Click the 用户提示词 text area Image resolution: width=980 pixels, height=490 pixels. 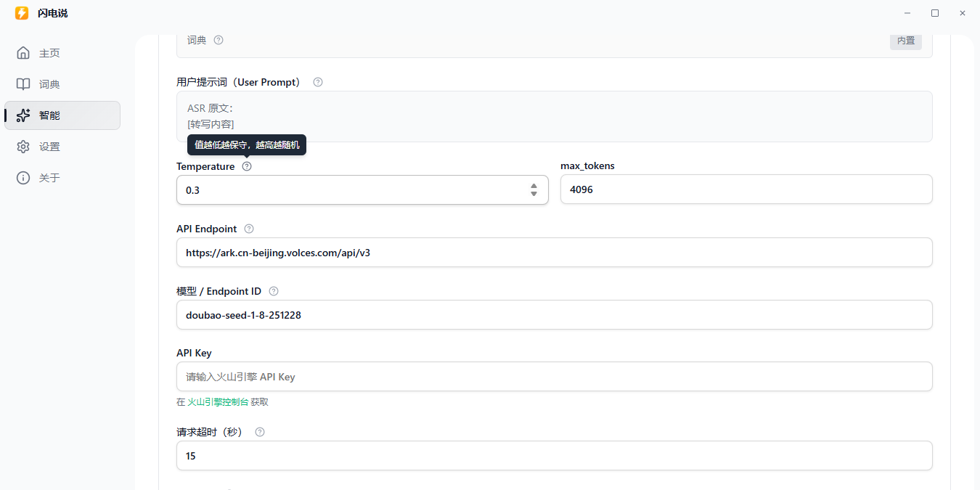(554, 116)
